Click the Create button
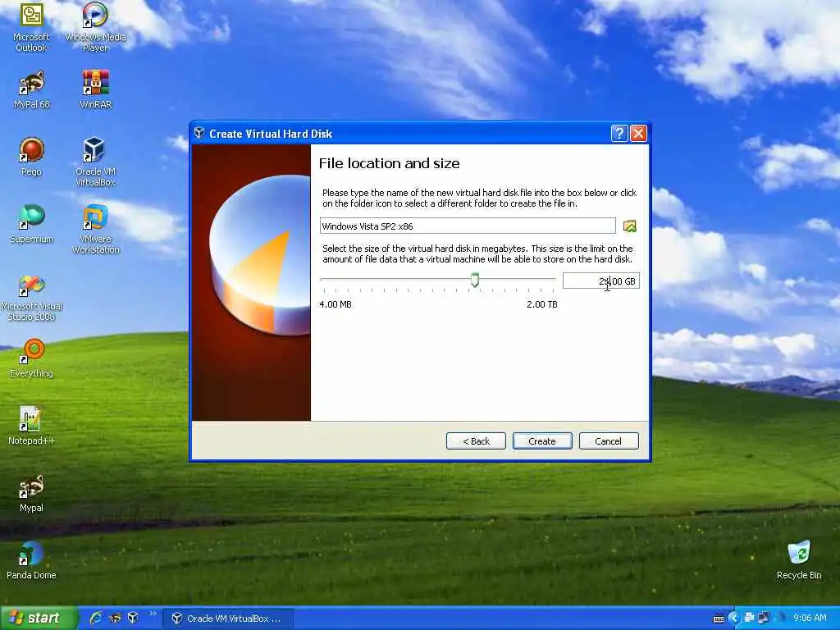Screen dimensions: 840x630 542,441
